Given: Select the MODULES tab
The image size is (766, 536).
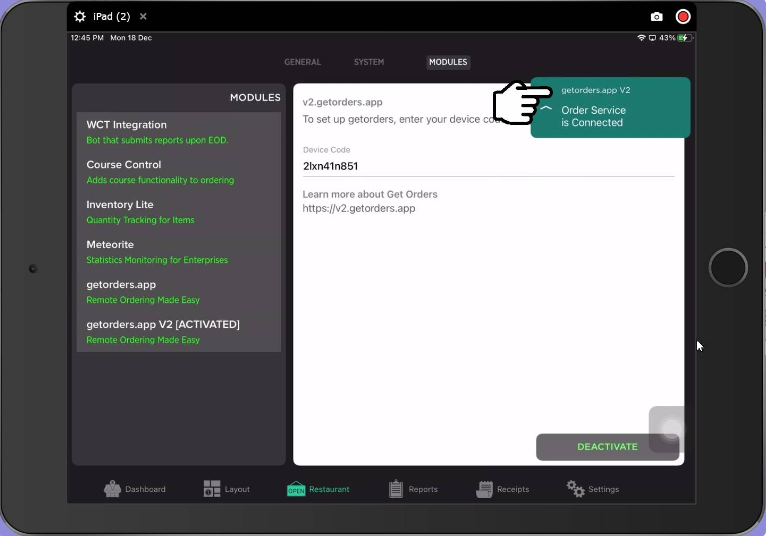Looking at the screenshot, I should (x=448, y=62).
